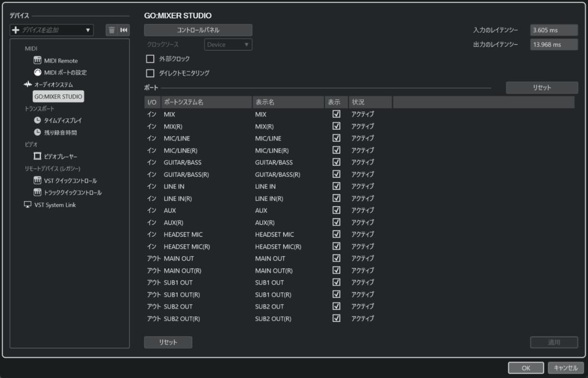The image size is (588, 378).
Task: Click アクティブ status in MAIN OUT row
Action: tap(363, 258)
